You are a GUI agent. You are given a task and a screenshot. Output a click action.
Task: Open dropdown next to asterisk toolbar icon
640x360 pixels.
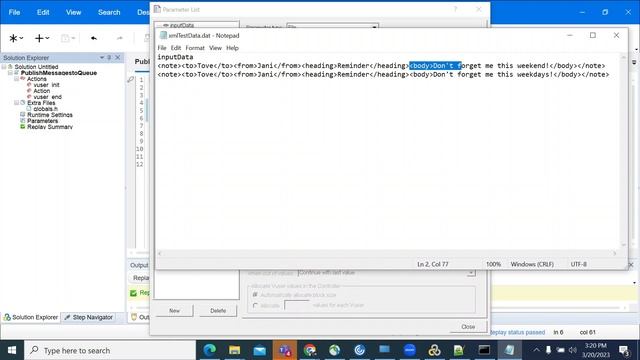pyautogui.click(x=21, y=38)
